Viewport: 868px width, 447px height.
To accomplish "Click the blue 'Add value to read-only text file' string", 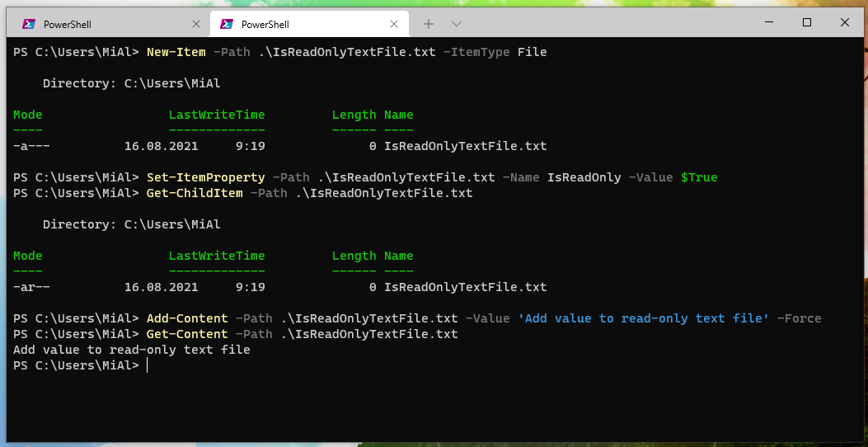I will 644,318.
